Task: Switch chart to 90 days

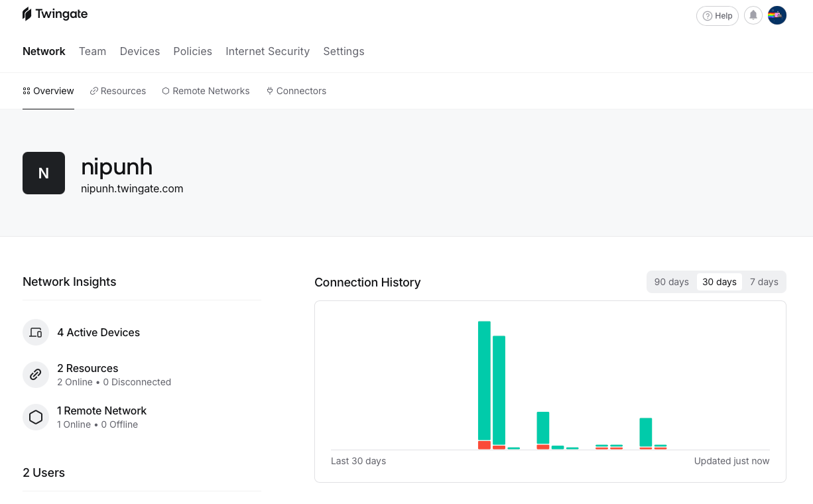Action: click(x=671, y=282)
